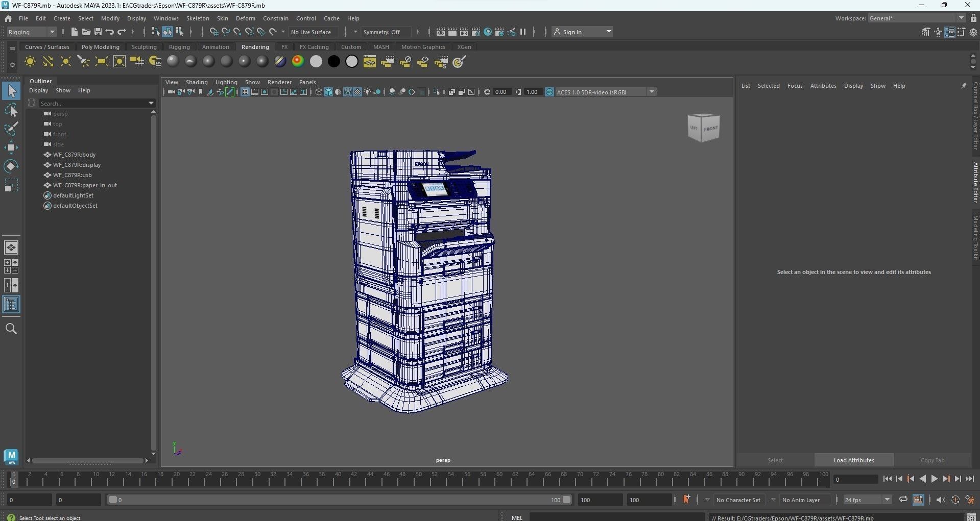This screenshot has width=980, height=521.
Task: Select the Move tool in the toolbox
Action: point(11,148)
